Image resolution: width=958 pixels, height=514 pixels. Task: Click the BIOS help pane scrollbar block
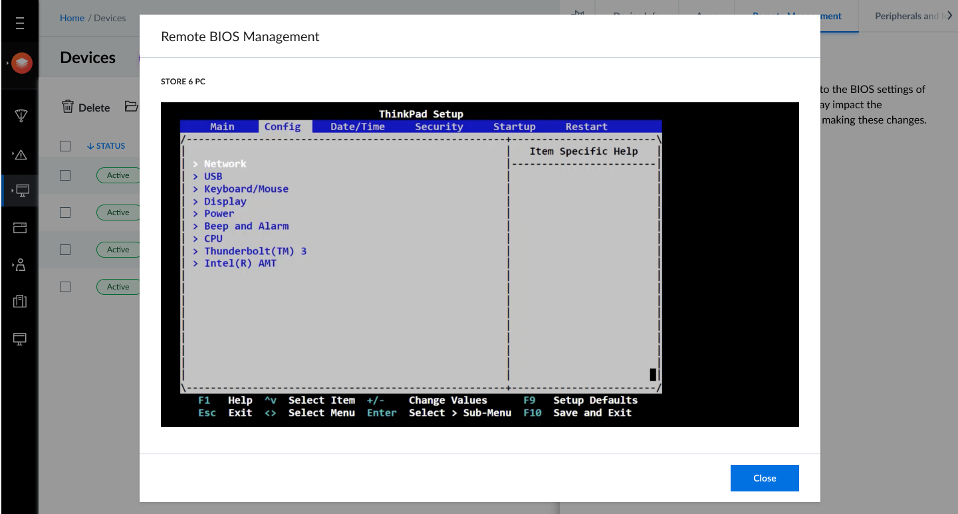tap(653, 375)
